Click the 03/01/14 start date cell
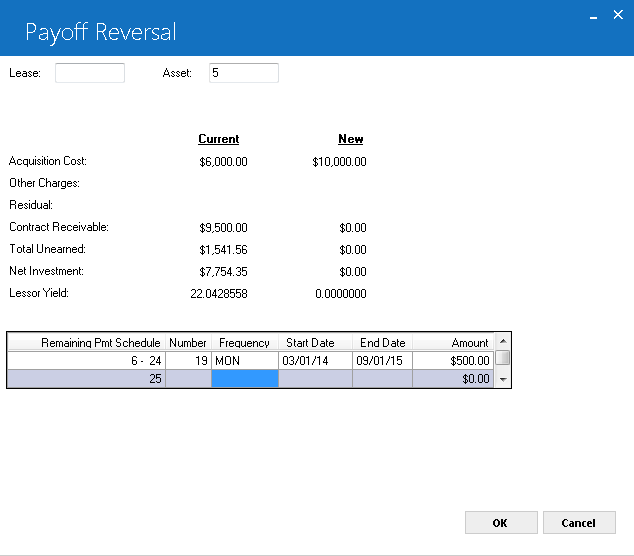The width and height of the screenshot is (634, 556). 315,360
